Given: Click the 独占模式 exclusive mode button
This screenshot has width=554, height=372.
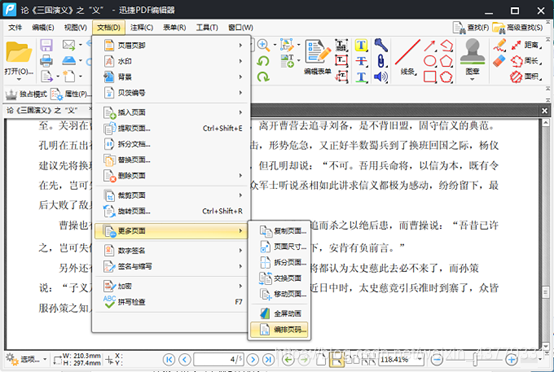Looking at the screenshot, I should coord(26,94).
